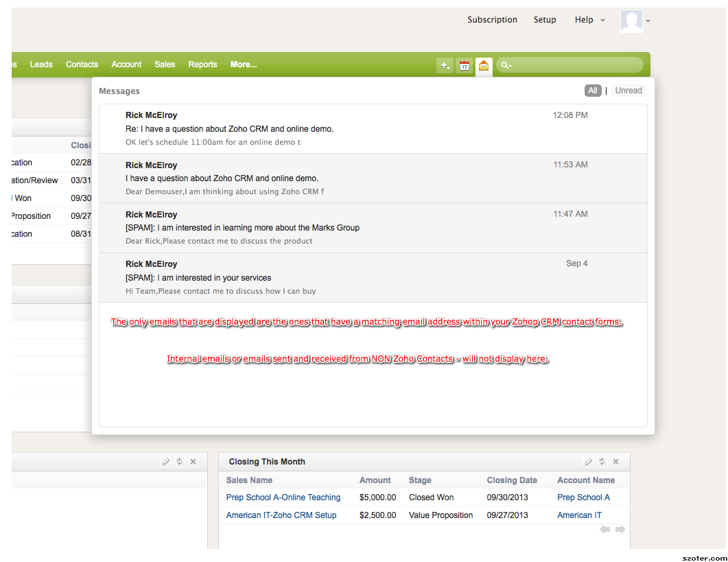Close the left bottom widget
This screenshot has width=728, height=562.
point(193,462)
